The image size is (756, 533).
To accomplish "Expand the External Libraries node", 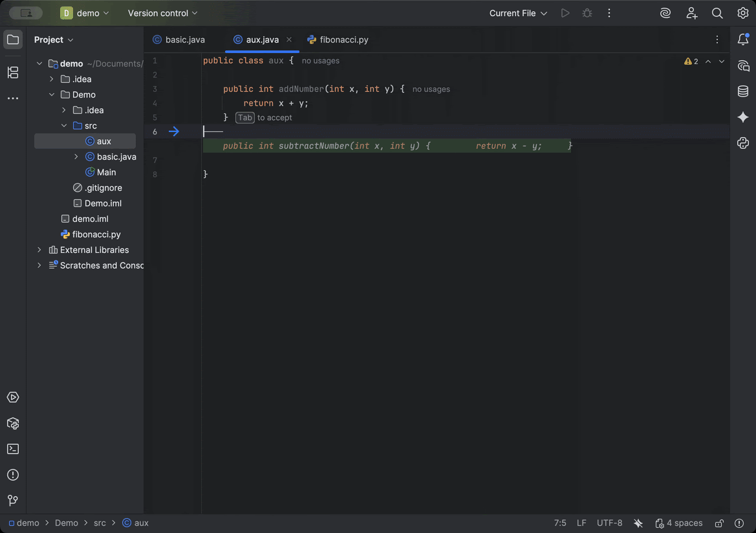I will pos(39,250).
